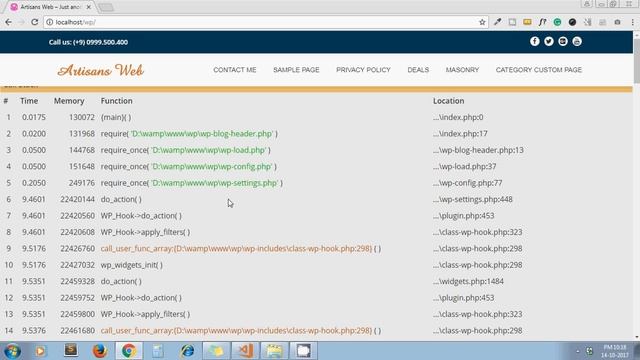640x360 pixels.
Task: Open the green Grammarly extension
Action: 557,22
